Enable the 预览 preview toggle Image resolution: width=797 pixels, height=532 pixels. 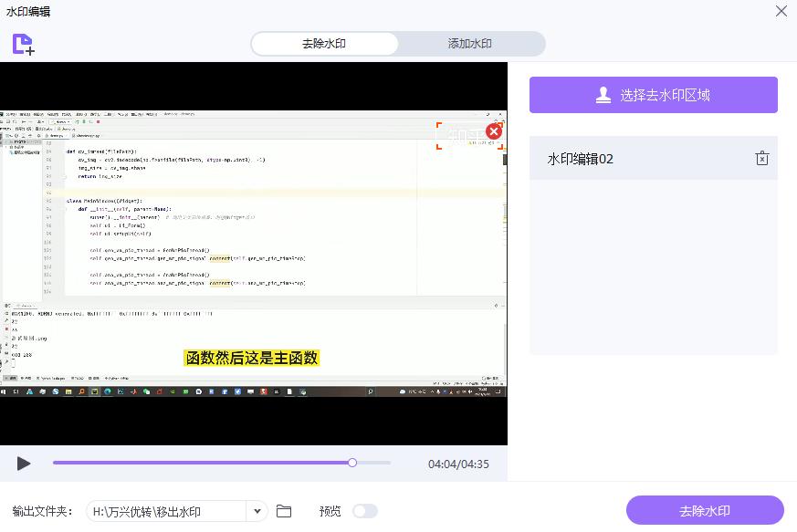coord(365,512)
